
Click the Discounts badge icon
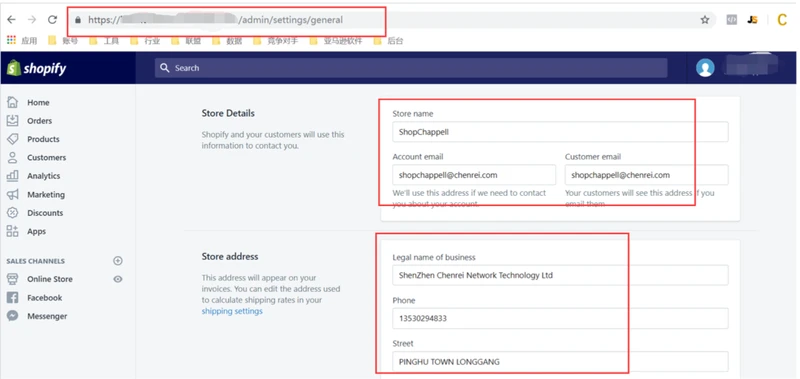tap(12, 213)
